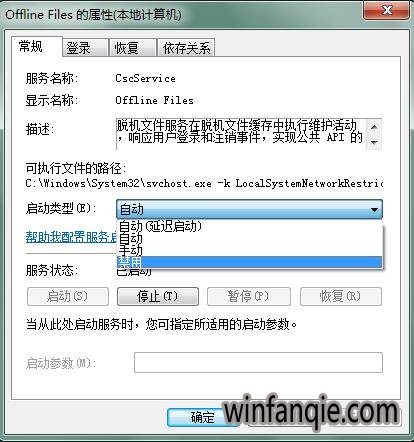Click the 暂停(P) button
This screenshot has width=414, height=442.
249,296
